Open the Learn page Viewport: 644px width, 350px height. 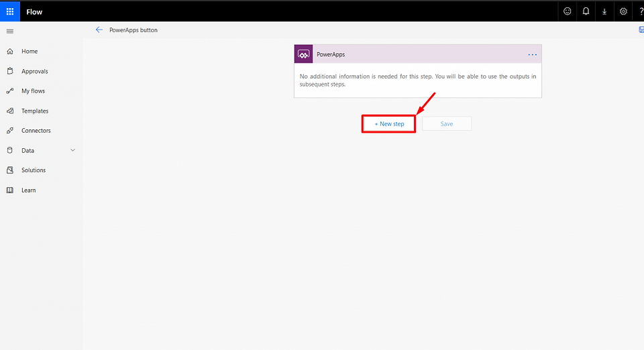29,190
